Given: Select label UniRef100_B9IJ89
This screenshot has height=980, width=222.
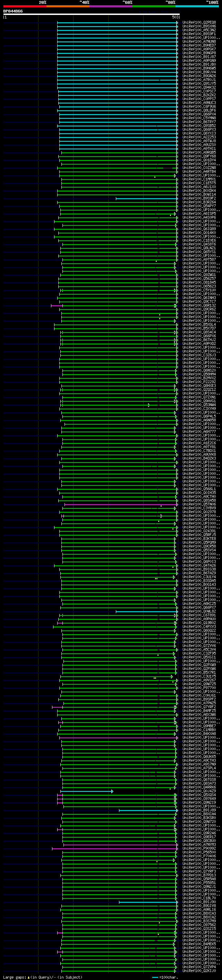Looking at the screenshot, I should (199, 810).
